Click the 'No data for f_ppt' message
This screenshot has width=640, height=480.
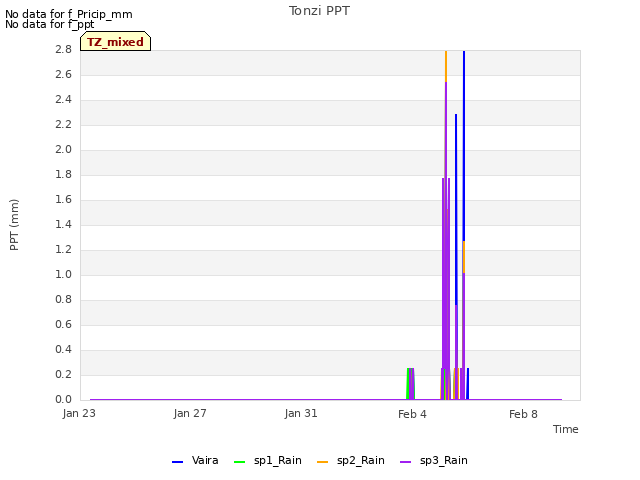pyautogui.click(x=50, y=24)
